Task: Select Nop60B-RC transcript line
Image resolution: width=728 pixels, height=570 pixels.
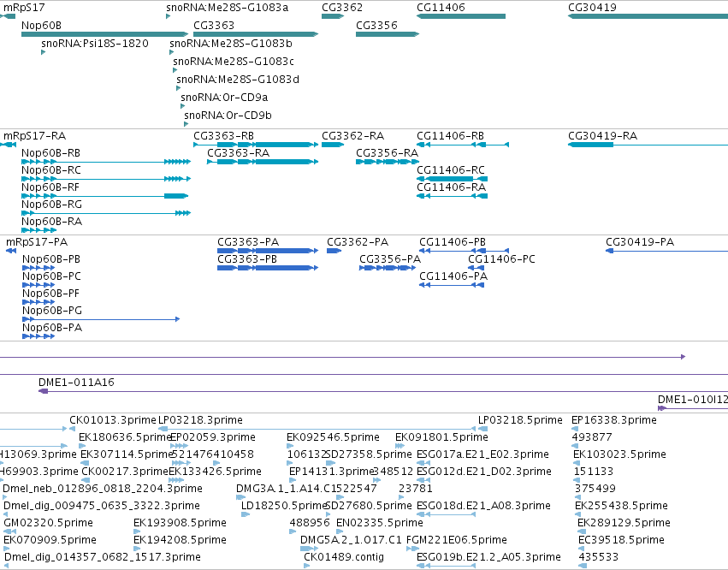Action: [106, 179]
